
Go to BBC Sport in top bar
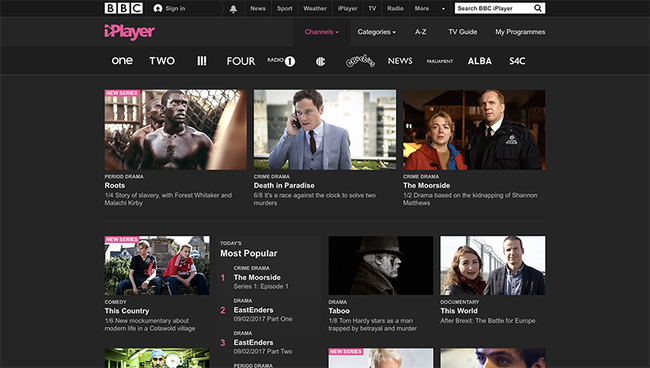click(x=285, y=8)
